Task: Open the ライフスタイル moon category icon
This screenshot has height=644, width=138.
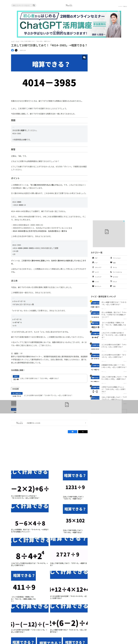Action: (x=111, y=272)
